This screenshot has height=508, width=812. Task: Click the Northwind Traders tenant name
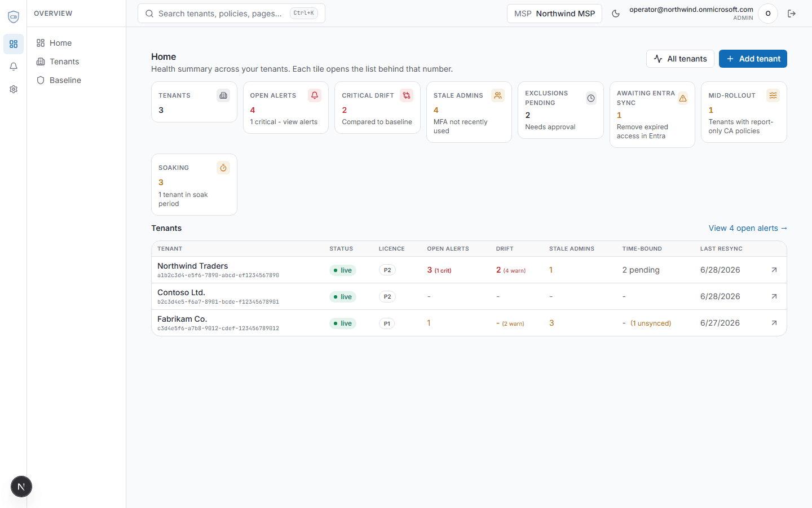pyautogui.click(x=193, y=266)
